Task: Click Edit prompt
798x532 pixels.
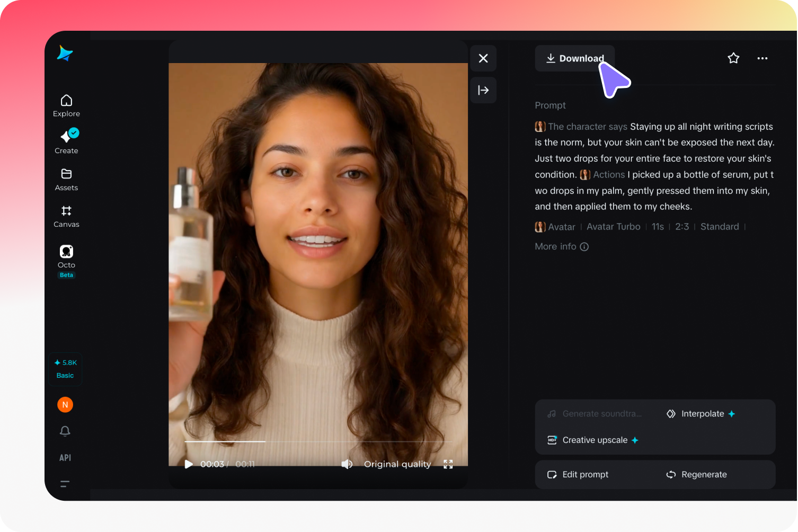Action: click(578, 475)
